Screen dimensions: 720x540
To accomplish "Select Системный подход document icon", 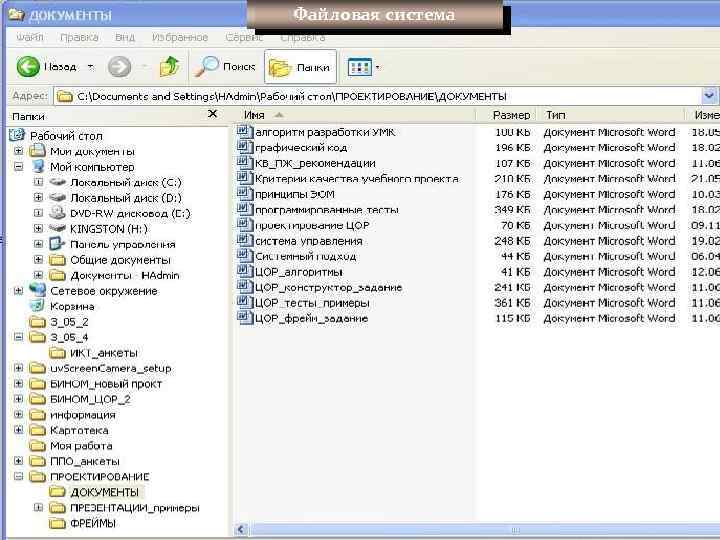I will coord(245,256).
